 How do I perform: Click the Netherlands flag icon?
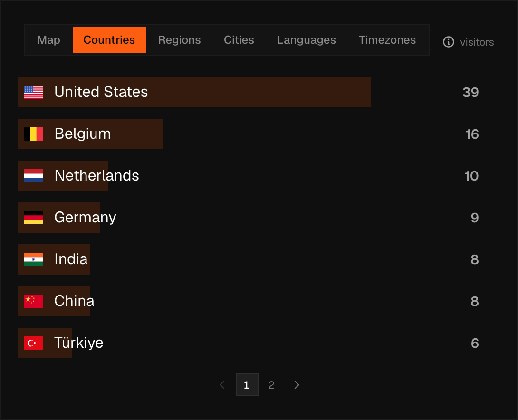coord(33,176)
